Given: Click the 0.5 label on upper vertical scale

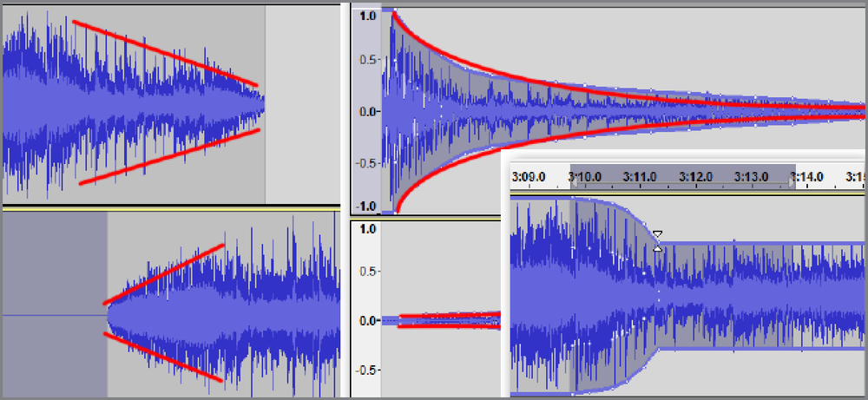Looking at the screenshot, I should [367, 59].
